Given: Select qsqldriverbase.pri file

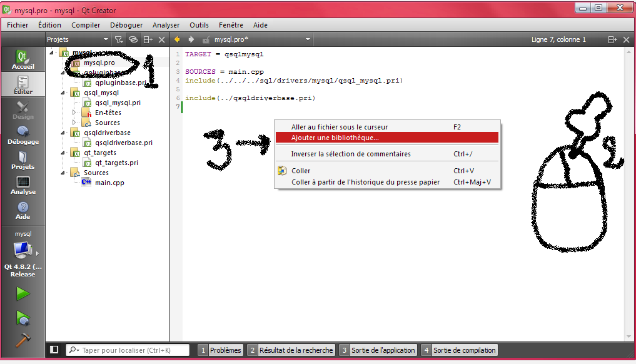Looking at the screenshot, I should click(x=124, y=143).
